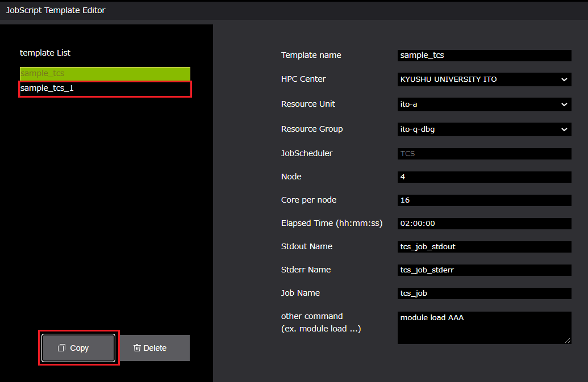Viewport: 588px width, 382px height.
Task: Click the Elapsed Time input field
Action: (x=484, y=224)
